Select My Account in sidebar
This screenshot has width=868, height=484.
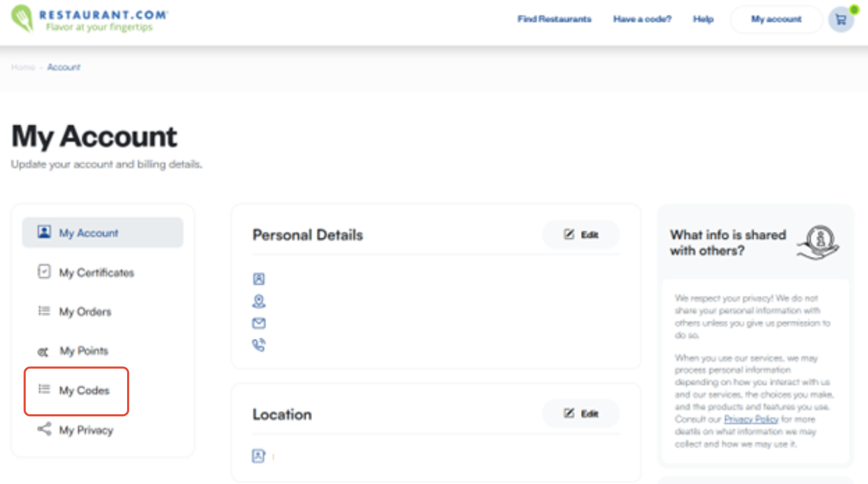(102, 232)
